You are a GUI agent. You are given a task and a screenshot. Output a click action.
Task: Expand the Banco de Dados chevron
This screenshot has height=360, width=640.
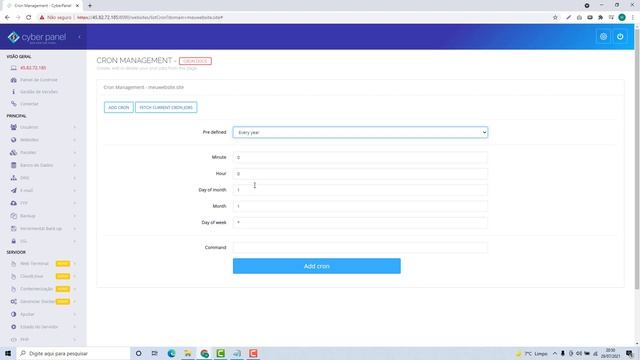pos(75,165)
